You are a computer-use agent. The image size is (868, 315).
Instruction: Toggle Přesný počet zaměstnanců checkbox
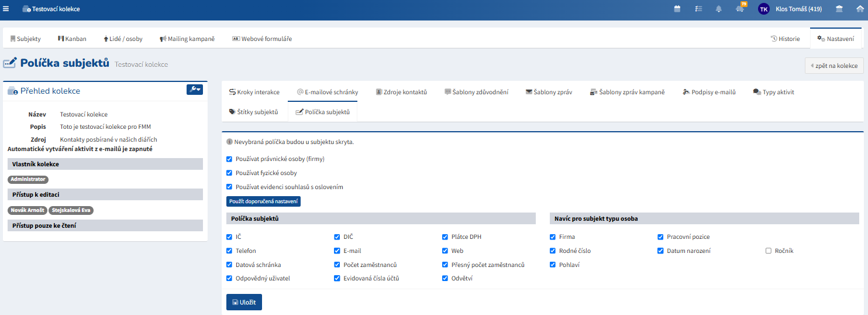pos(445,265)
